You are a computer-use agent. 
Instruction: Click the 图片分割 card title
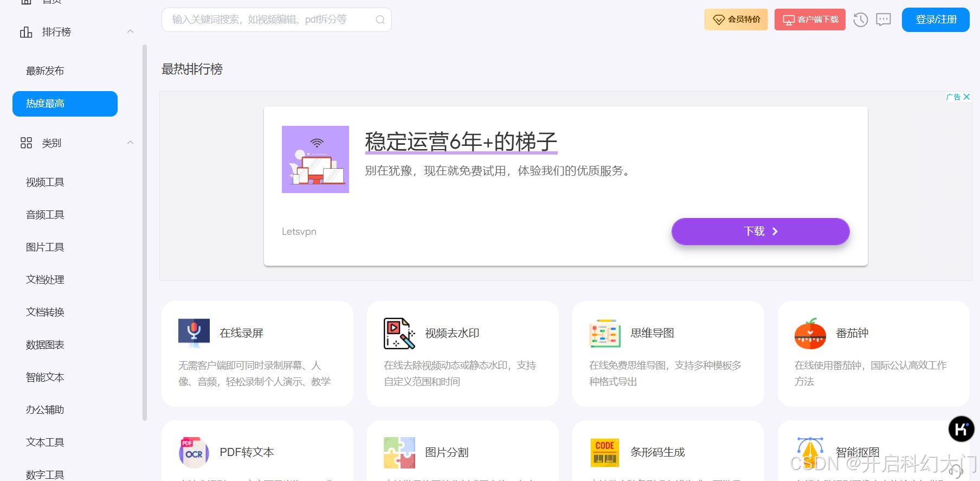[447, 452]
